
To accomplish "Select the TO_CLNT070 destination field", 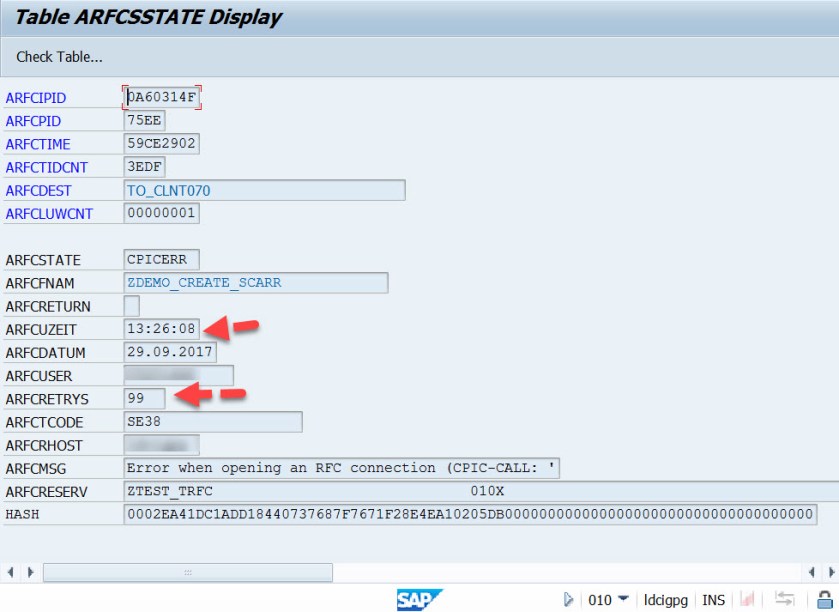I will point(264,190).
